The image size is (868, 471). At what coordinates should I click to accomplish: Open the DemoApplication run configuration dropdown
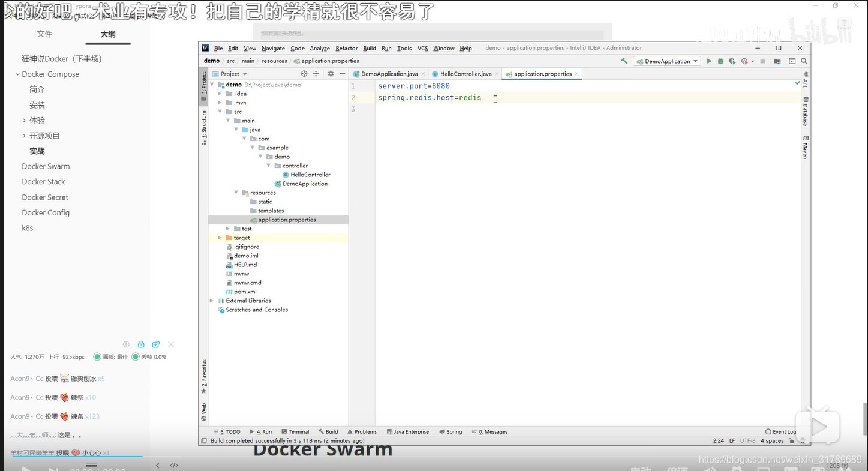click(x=667, y=61)
